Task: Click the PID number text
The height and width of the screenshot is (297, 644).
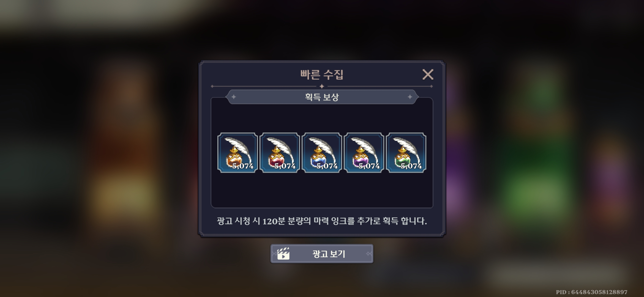Action: pyautogui.click(x=591, y=292)
